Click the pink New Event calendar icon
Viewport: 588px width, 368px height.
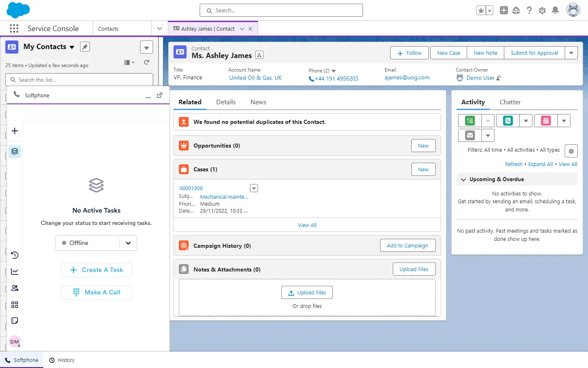(x=546, y=121)
